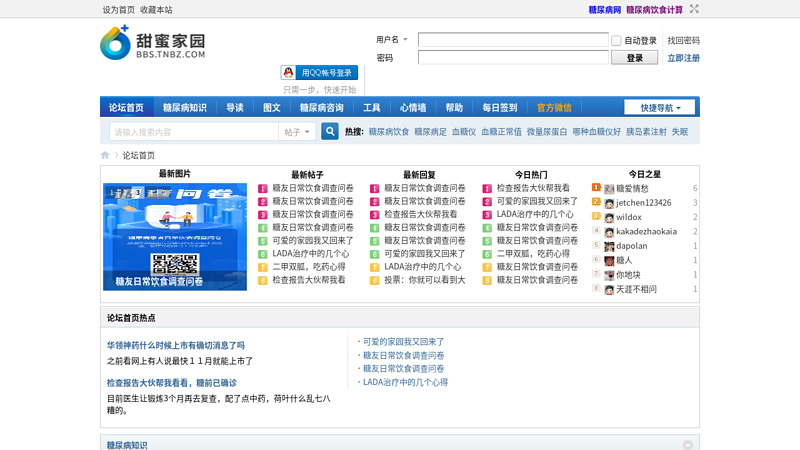Open avatar of user 糖爱情愁

(609, 189)
